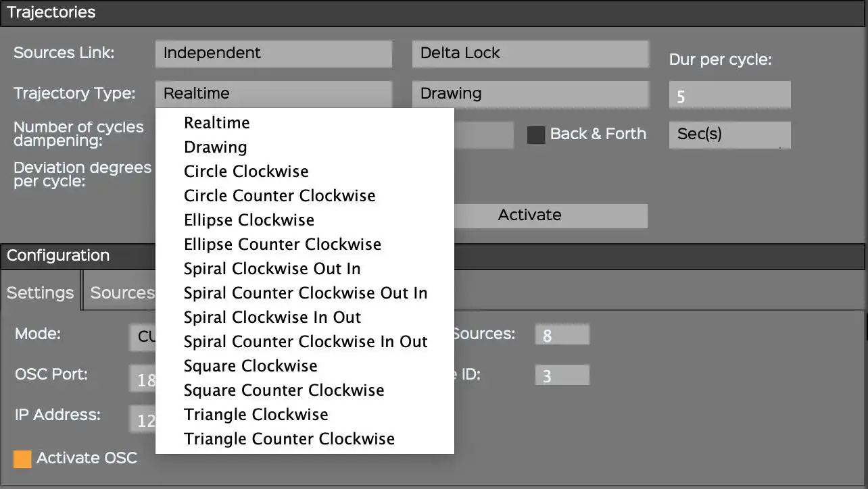Switch to the Settings tab

(40, 293)
